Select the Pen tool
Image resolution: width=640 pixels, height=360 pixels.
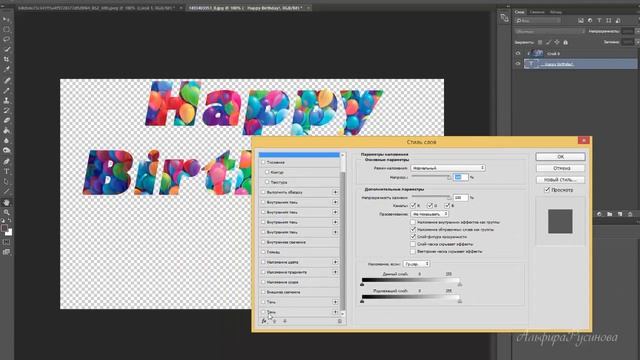pyautogui.click(x=7, y=161)
